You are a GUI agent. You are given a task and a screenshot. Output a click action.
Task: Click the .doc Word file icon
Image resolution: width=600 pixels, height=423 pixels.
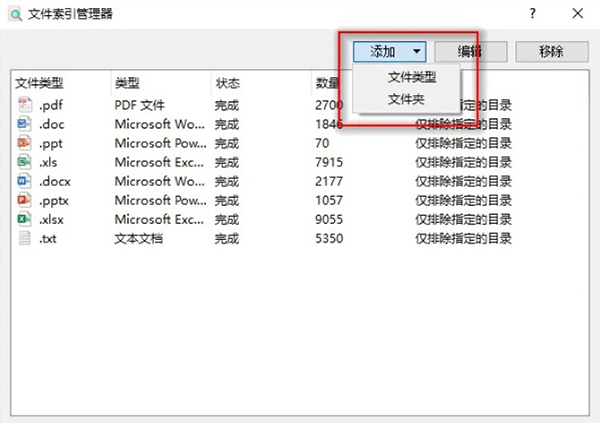tap(25, 124)
